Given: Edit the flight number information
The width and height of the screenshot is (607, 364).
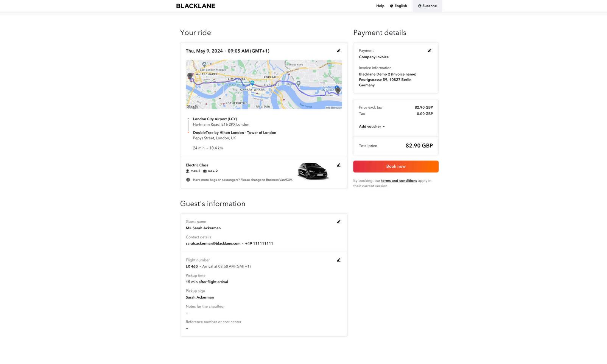Looking at the screenshot, I should [339, 260].
